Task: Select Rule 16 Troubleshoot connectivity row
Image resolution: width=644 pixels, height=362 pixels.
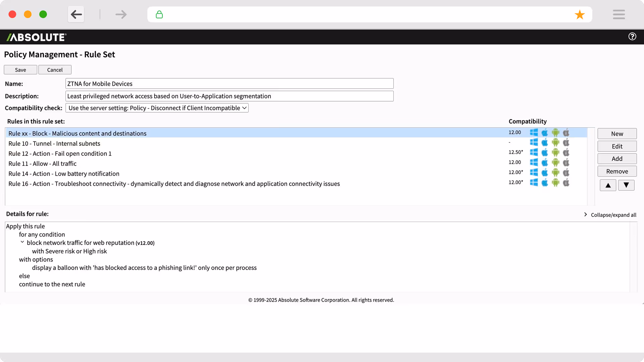Action: pyautogui.click(x=174, y=184)
